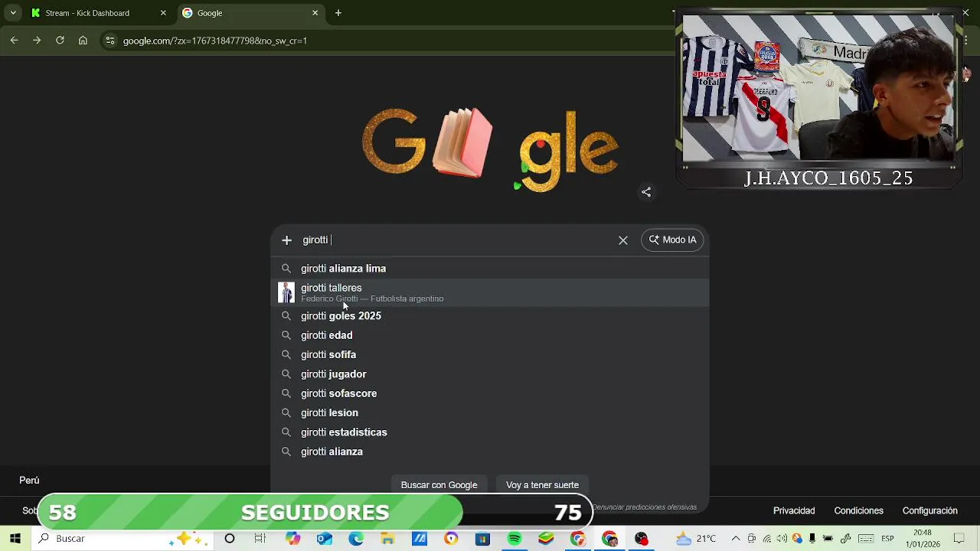Click the plus icon in search box
980x551 pixels.
[x=286, y=240]
